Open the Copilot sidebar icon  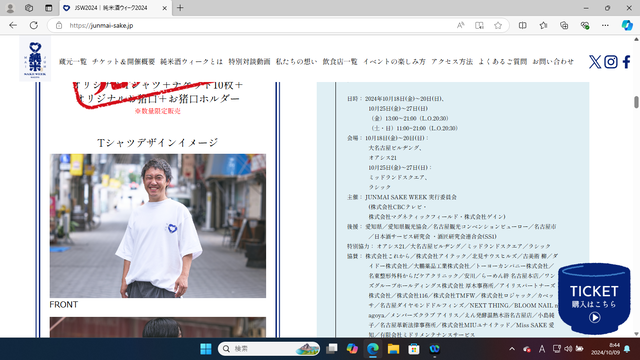[x=627, y=25]
